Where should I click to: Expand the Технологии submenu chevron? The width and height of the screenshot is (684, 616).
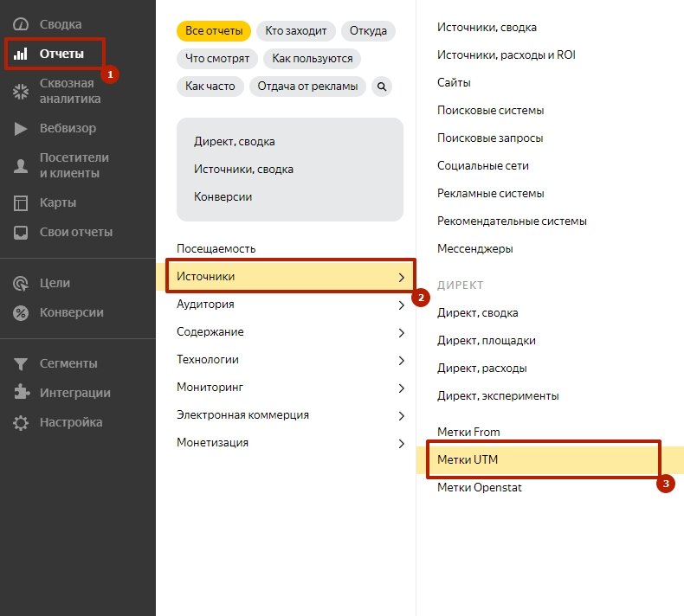coord(402,361)
